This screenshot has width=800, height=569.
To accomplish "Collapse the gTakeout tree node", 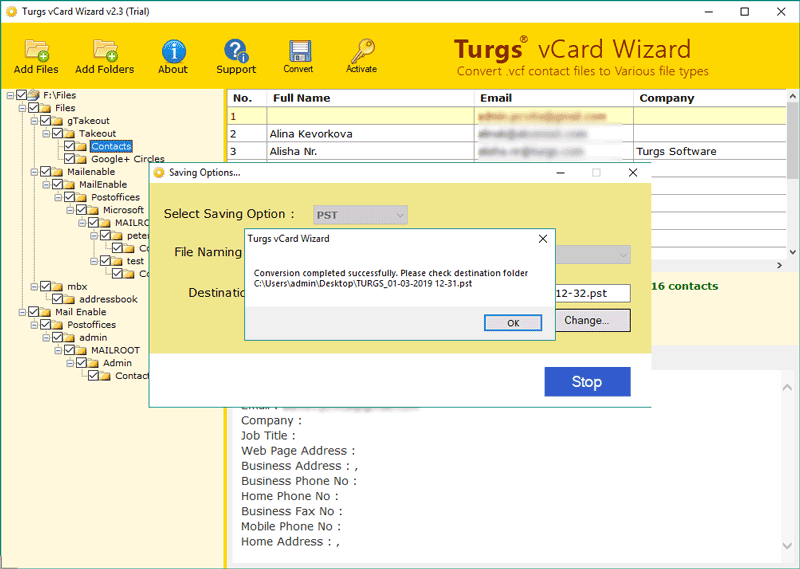I will (x=34, y=121).
